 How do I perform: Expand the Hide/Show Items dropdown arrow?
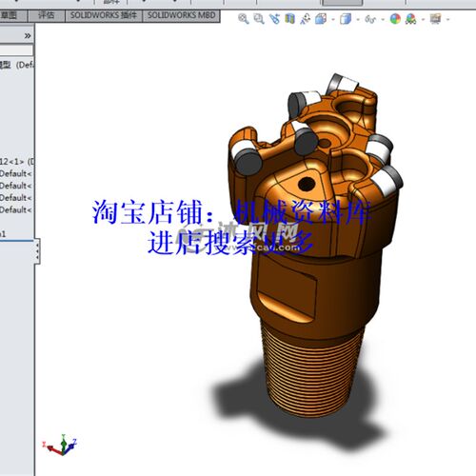383,20
